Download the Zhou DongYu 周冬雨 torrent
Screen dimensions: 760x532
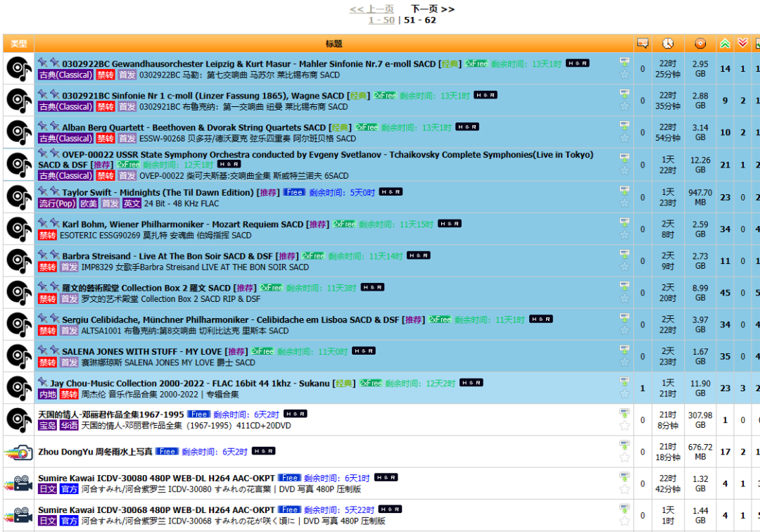click(624, 445)
